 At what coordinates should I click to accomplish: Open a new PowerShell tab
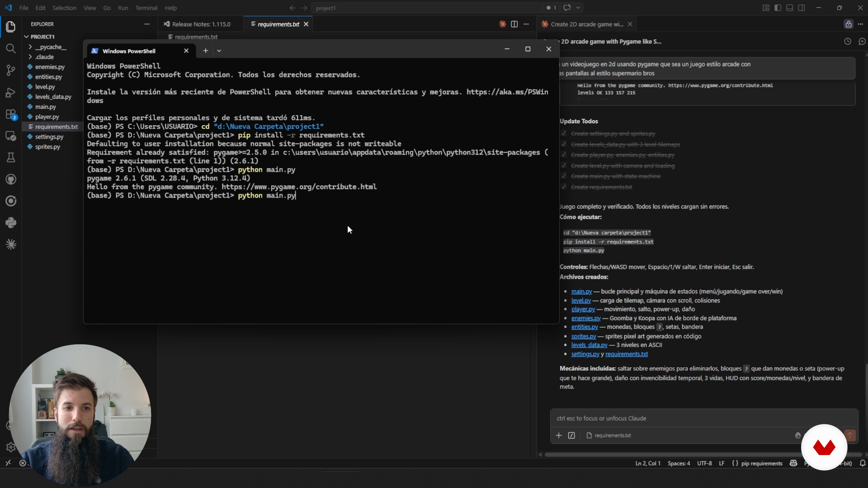click(x=205, y=51)
